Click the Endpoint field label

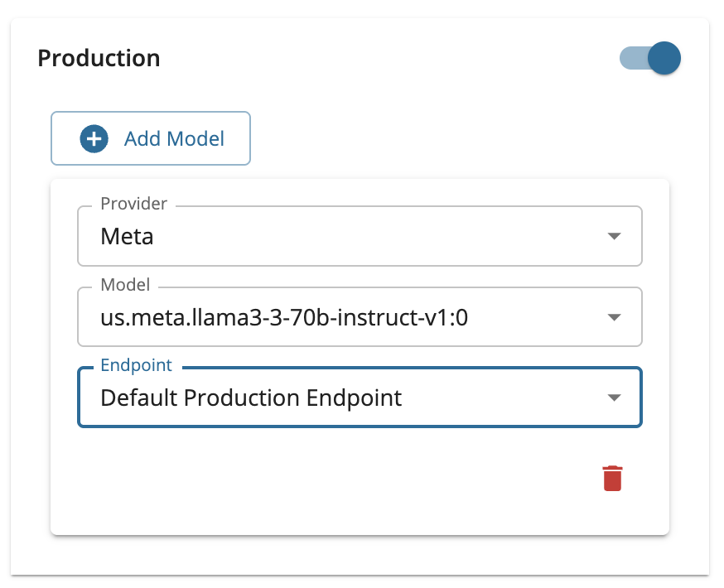coord(136,365)
